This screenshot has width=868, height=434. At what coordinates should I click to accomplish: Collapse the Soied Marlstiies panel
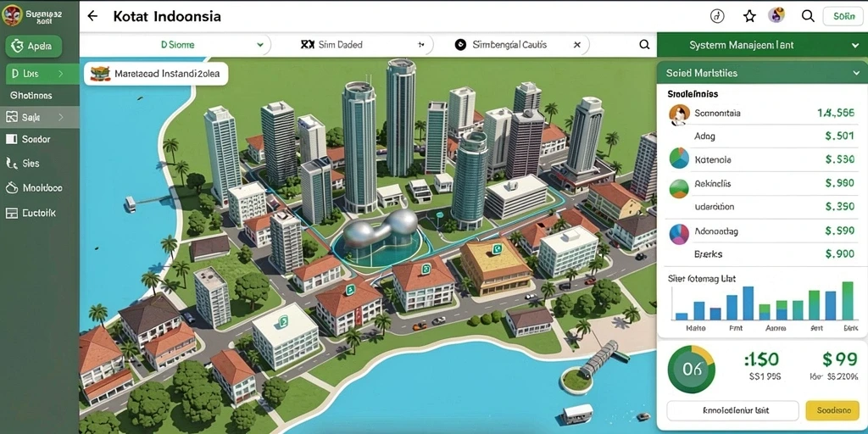coord(856,73)
